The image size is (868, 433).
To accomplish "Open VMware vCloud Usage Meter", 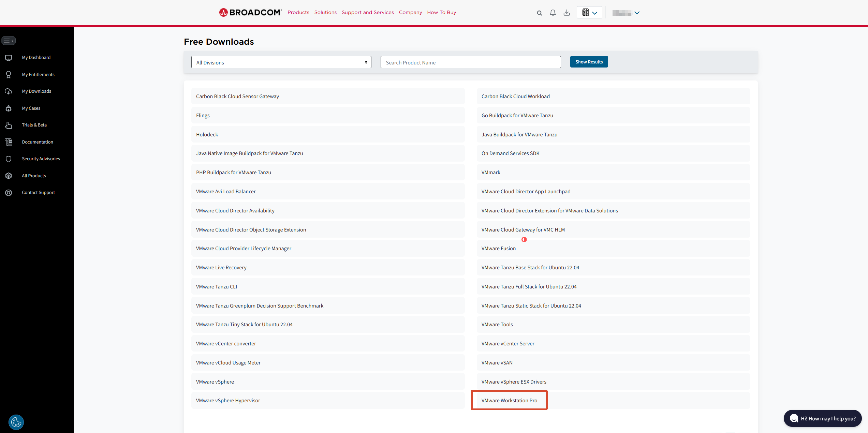I will click(x=328, y=363).
